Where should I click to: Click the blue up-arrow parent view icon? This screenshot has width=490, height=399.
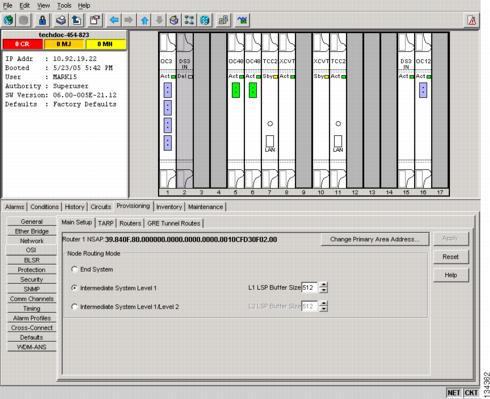pos(144,20)
